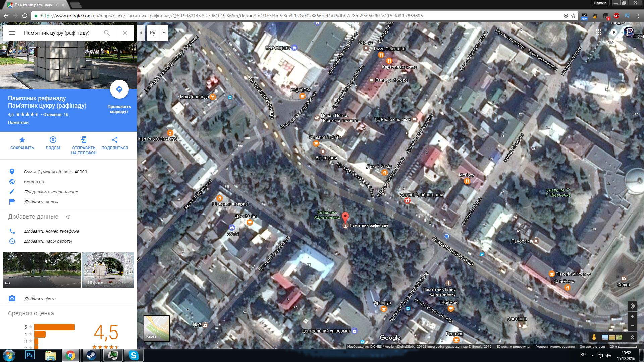Click the РЯДОМ nearby icon
The height and width of the screenshot is (362, 644).
pyautogui.click(x=53, y=140)
